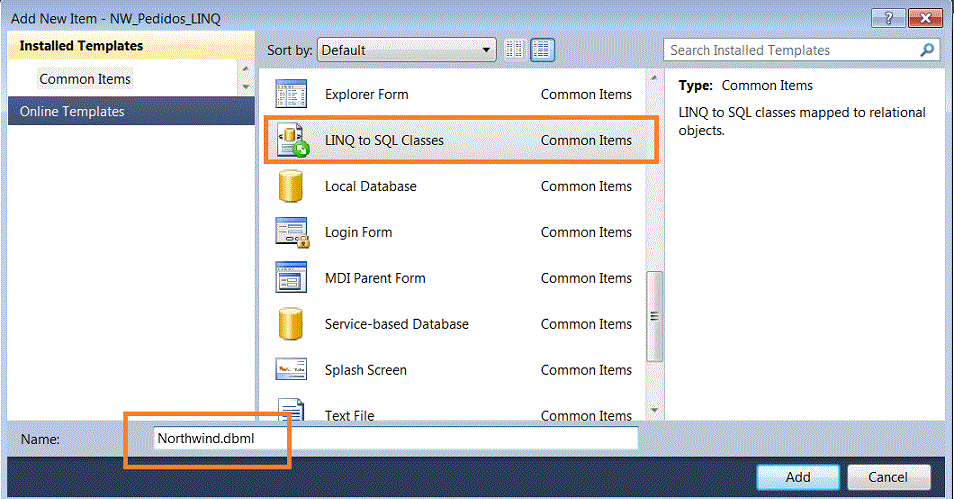This screenshot has width=954, height=499.
Task: Click the left tree scroll up arrow
Action: [x=246, y=69]
